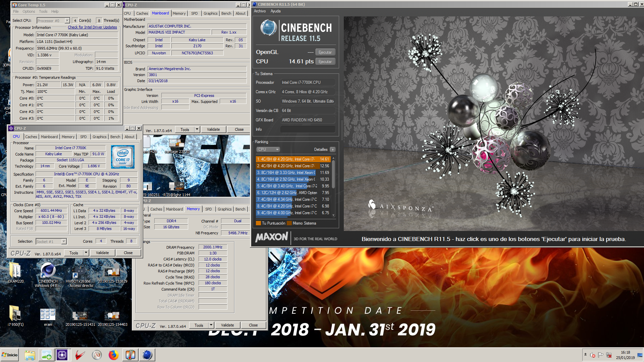
Task: Click Validate in the front CPU-Z window
Action: tap(102, 253)
